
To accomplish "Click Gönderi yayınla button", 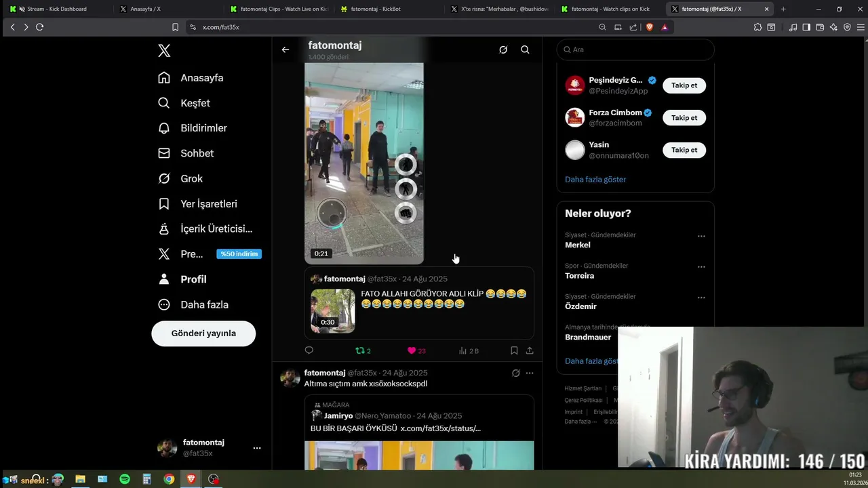I will coord(203,333).
